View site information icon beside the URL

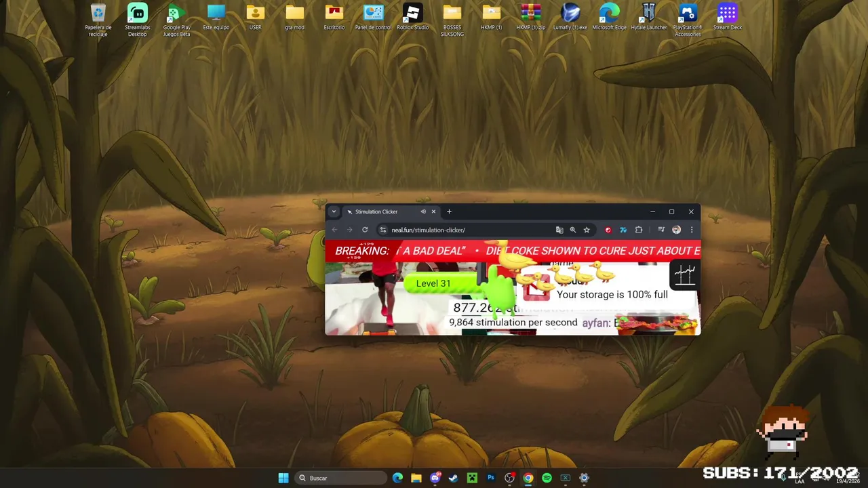(x=382, y=230)
